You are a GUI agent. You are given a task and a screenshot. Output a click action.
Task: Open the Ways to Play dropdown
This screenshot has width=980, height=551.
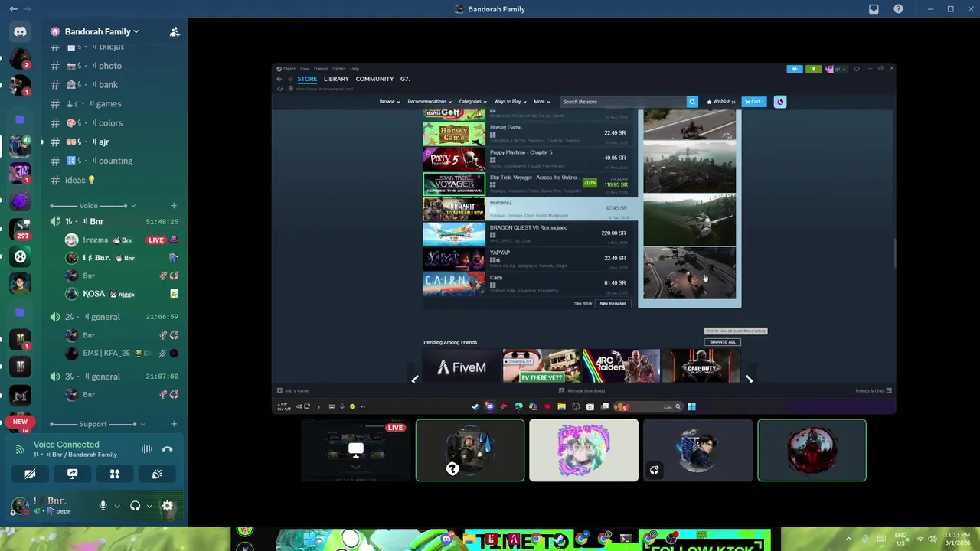(x=511, y=102)
